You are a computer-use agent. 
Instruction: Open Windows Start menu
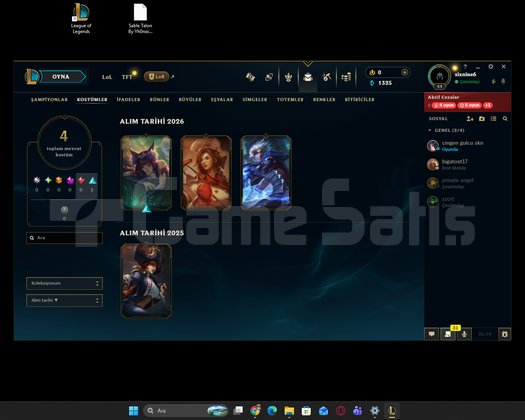click(134, 411)
